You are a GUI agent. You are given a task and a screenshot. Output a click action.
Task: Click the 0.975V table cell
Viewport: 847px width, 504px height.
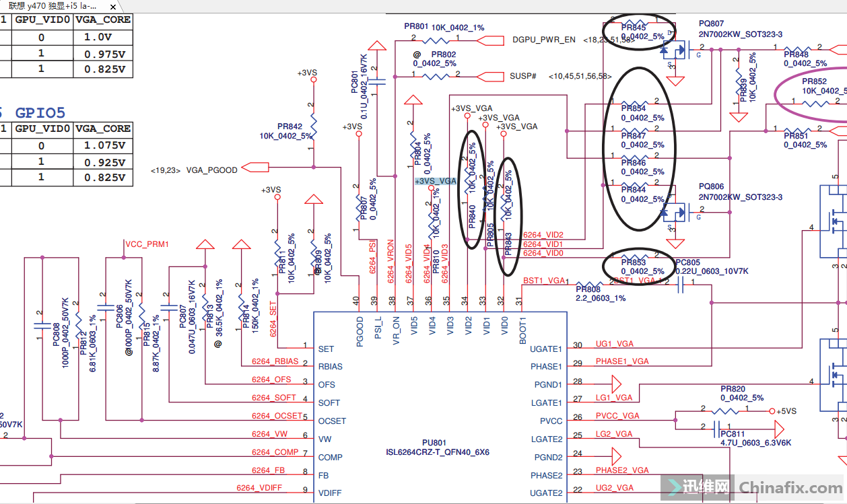click(x=103, y=54)
